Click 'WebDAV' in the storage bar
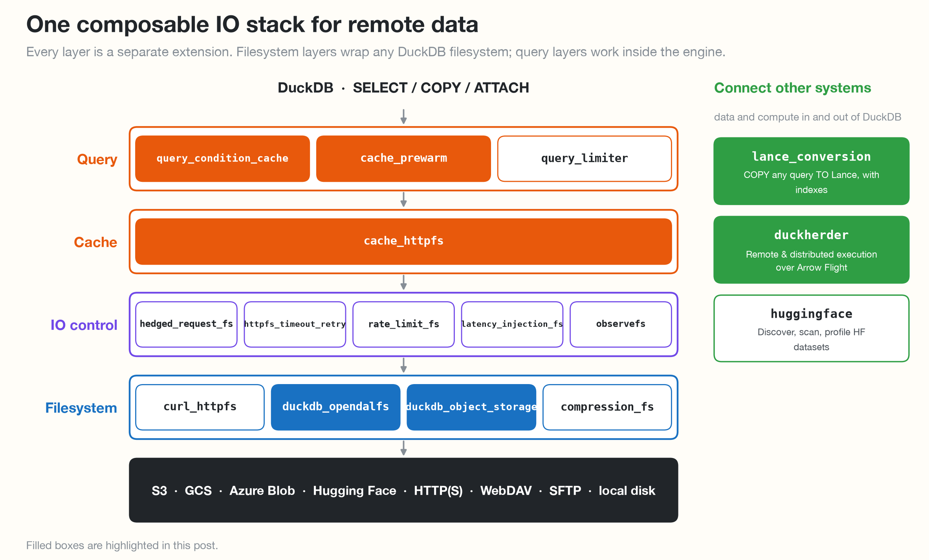Viewport: 929px width, 560px height. [506, 490]
